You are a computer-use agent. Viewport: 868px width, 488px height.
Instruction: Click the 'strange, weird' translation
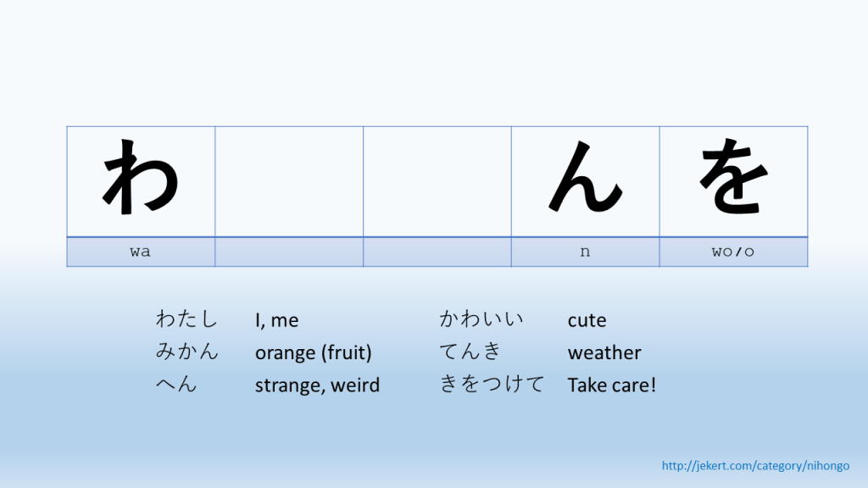(317, 385)
